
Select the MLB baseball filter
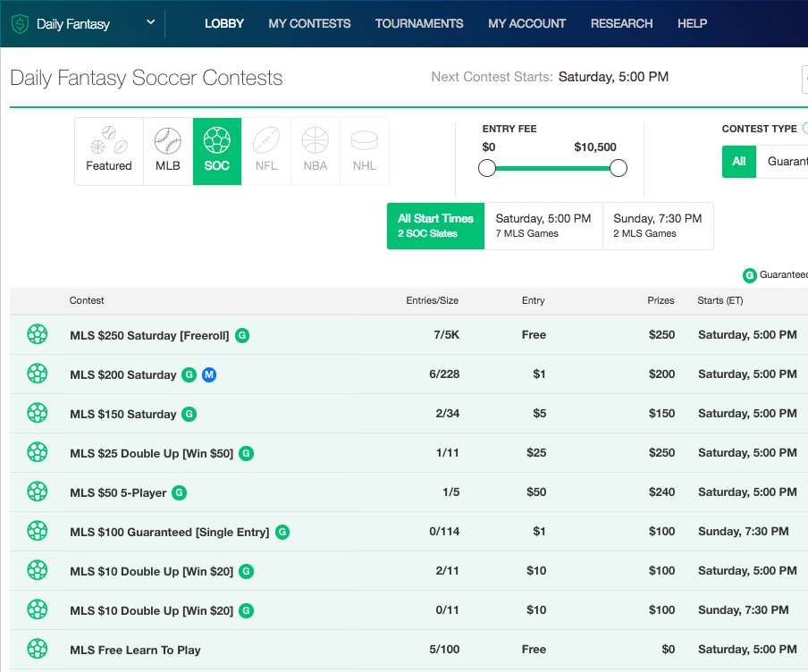pos(168,151)
